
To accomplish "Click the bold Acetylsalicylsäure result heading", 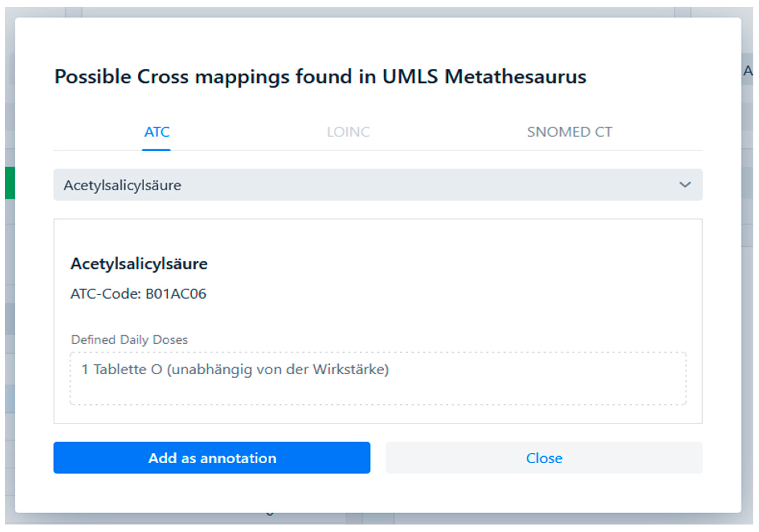I will tap(139, 264).
